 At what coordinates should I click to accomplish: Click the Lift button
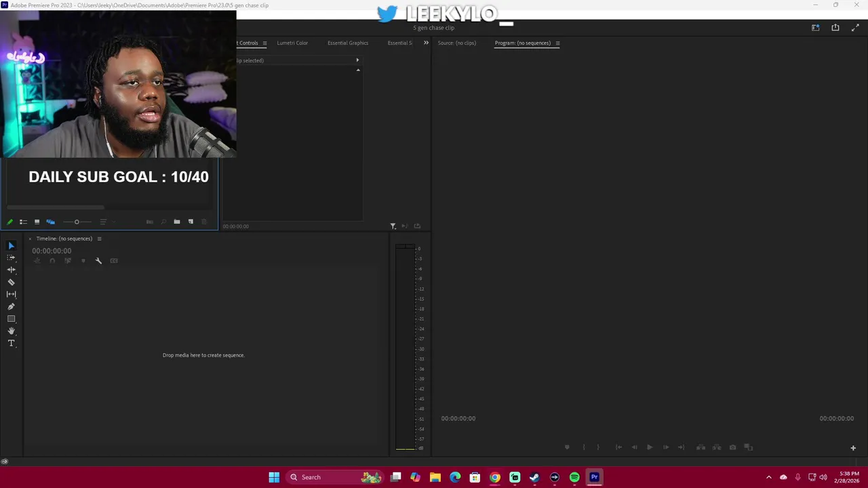tap(701, 447)
